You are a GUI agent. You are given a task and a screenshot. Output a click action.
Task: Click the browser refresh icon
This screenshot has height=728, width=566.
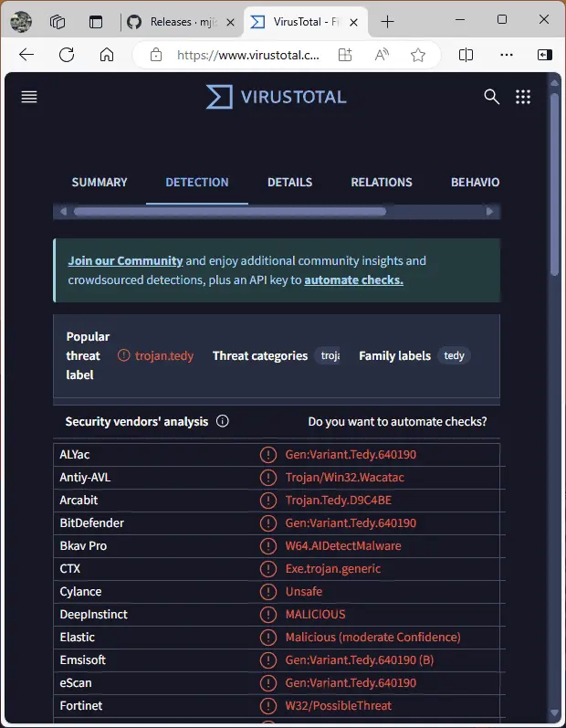tap(67, 55)
